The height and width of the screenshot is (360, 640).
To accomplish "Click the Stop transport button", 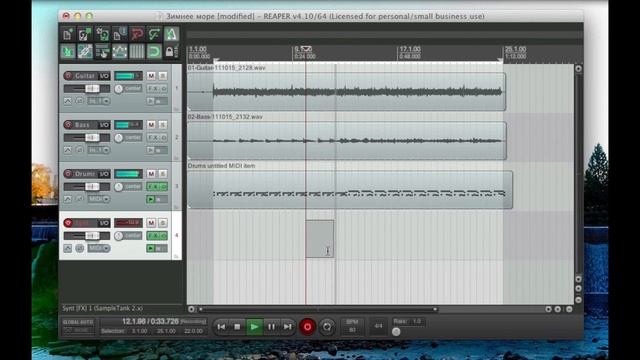I will coord(237,327).
